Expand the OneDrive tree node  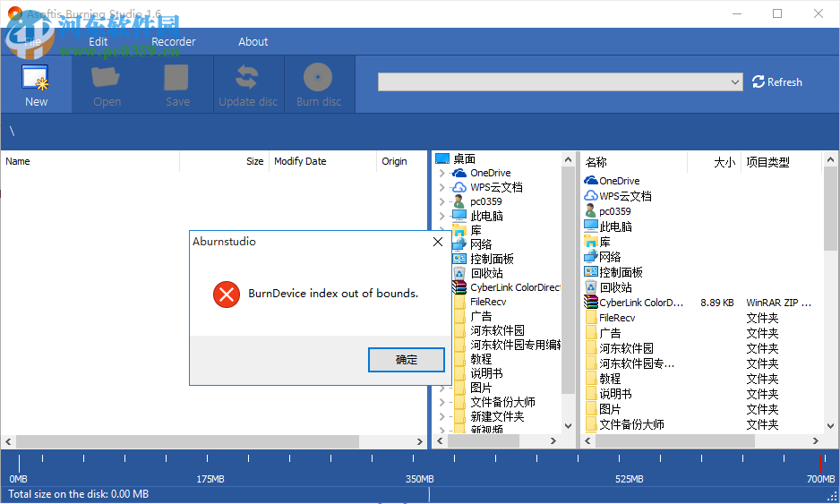442,173
